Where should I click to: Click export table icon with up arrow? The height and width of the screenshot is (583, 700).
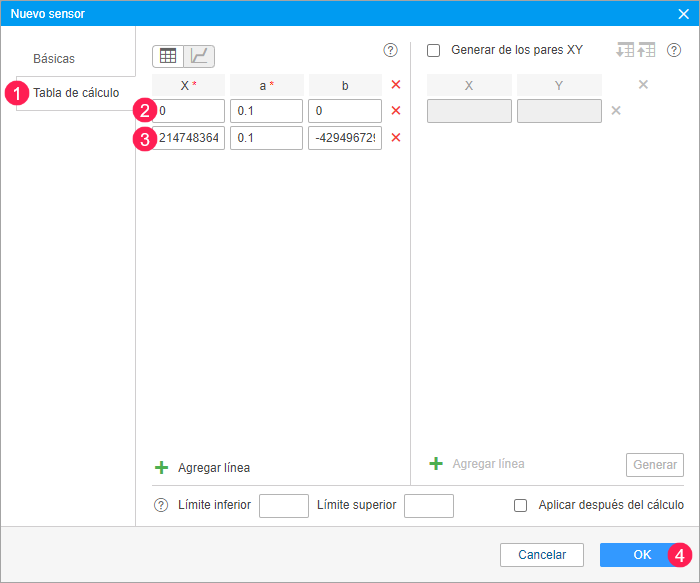click(646, 50)
